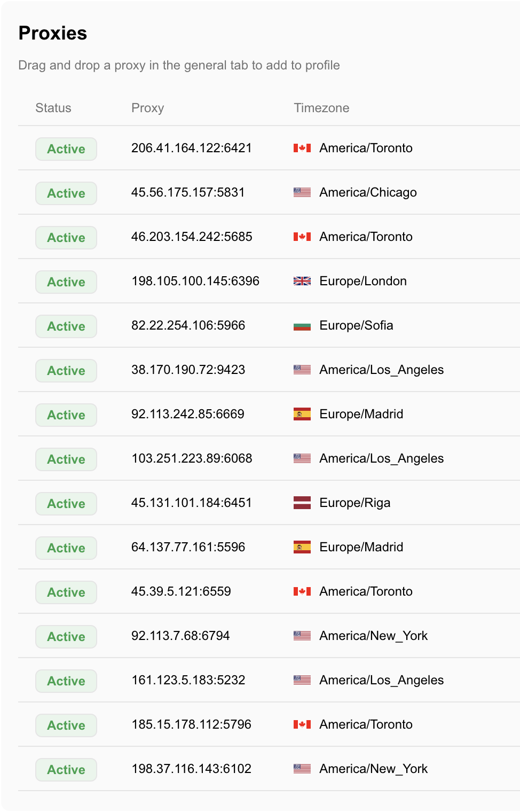The width and height of the screenshot is (520, 812).
Task: Select proxy 161.123.5.183:5232
Action: [188, 680]
